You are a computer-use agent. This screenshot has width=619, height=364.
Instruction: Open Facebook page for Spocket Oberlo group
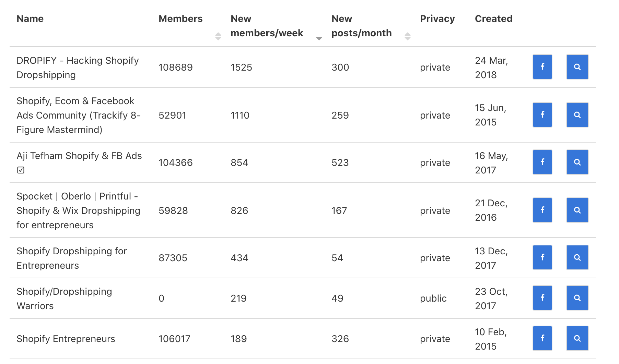pos(542,210)
